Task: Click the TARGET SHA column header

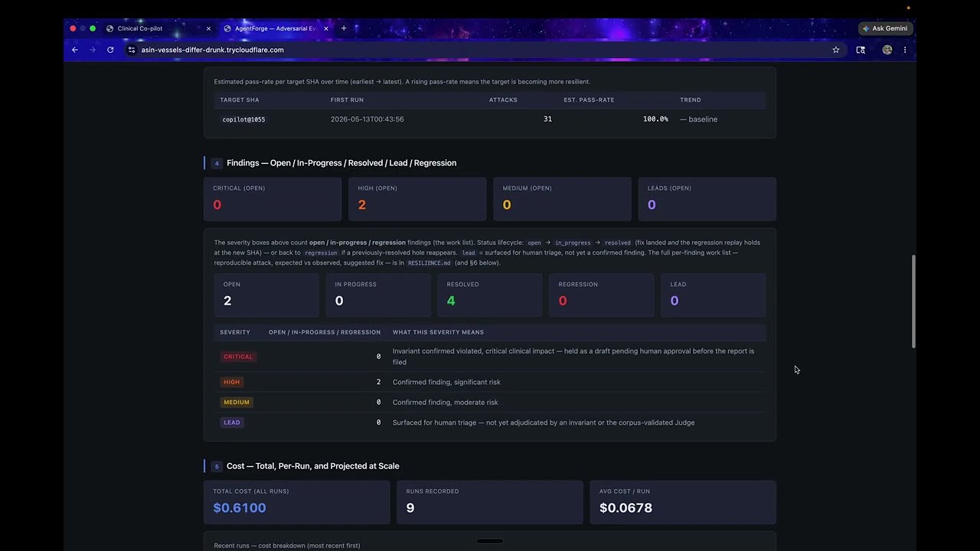Action: [x=240, y=99]
